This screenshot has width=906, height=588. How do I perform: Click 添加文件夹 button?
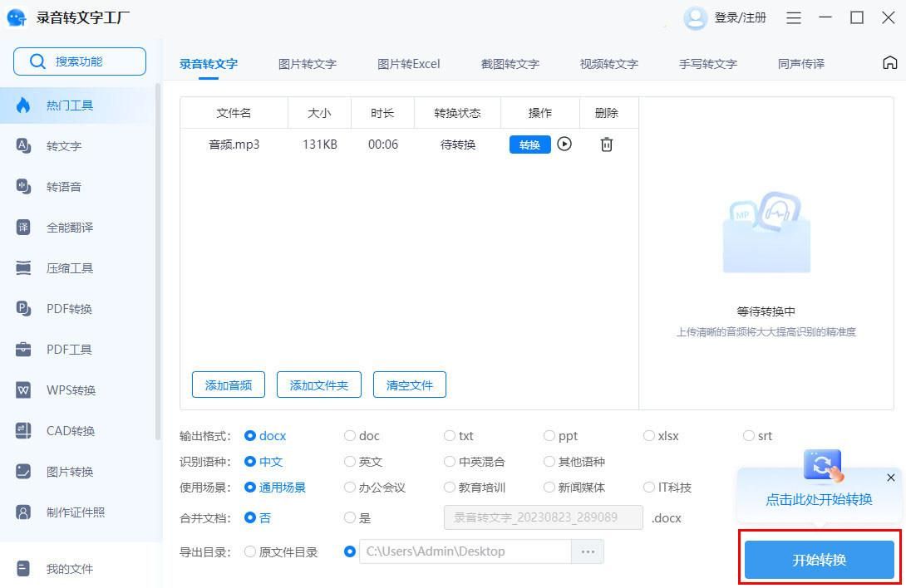[319, 385]
